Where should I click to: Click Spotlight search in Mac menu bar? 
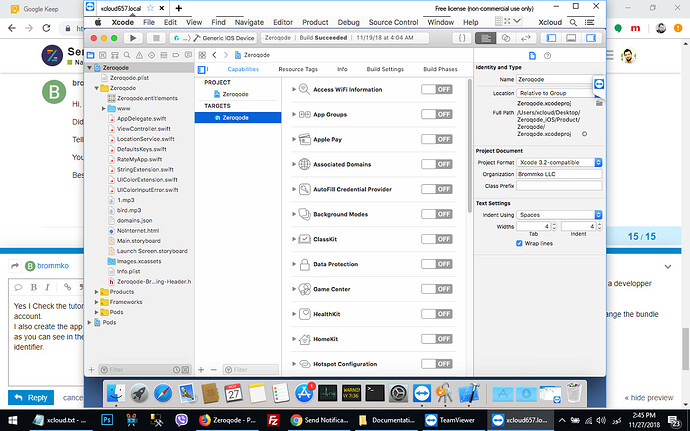pyautogui.click(x=573, y=22)
